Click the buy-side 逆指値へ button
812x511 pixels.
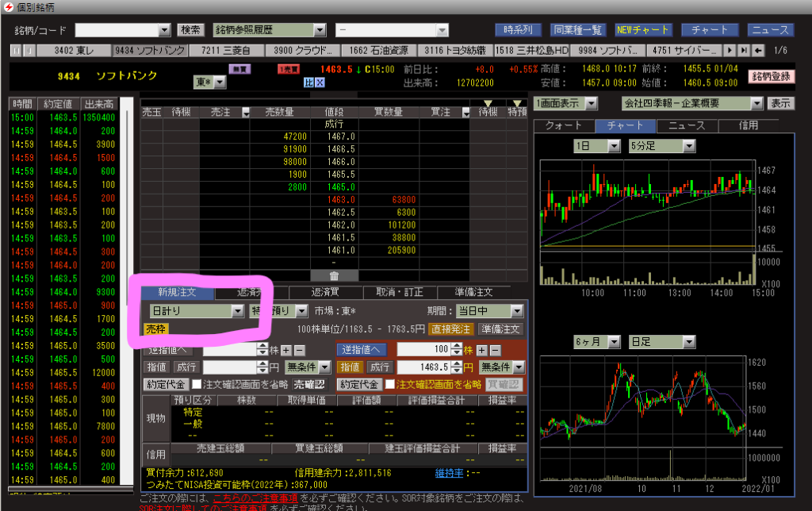[361, 350]
